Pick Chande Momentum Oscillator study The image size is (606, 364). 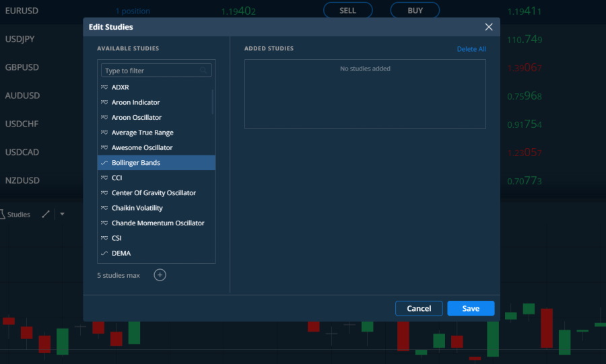(x=156, y=223)
